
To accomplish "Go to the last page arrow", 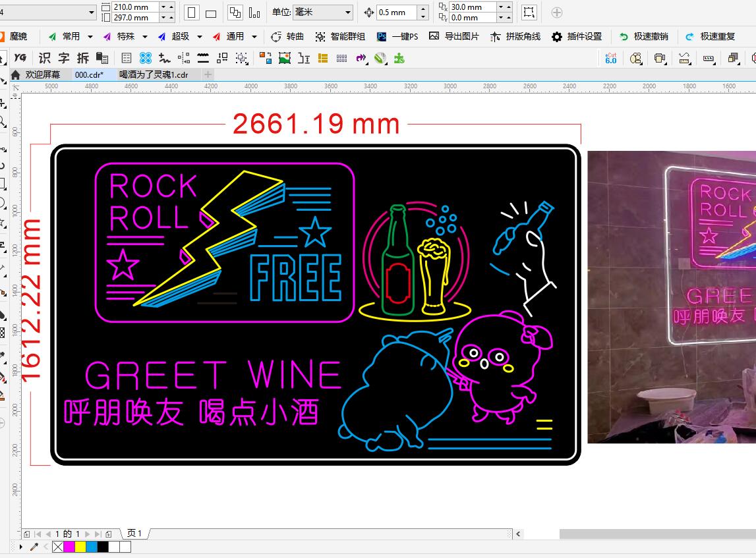I will point(98,534).
